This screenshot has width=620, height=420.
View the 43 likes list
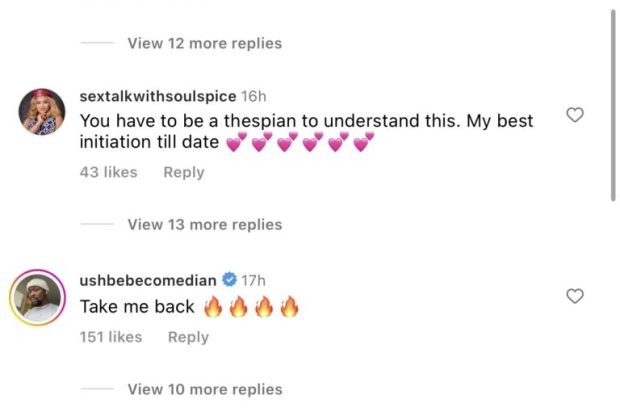click(109, 172)
